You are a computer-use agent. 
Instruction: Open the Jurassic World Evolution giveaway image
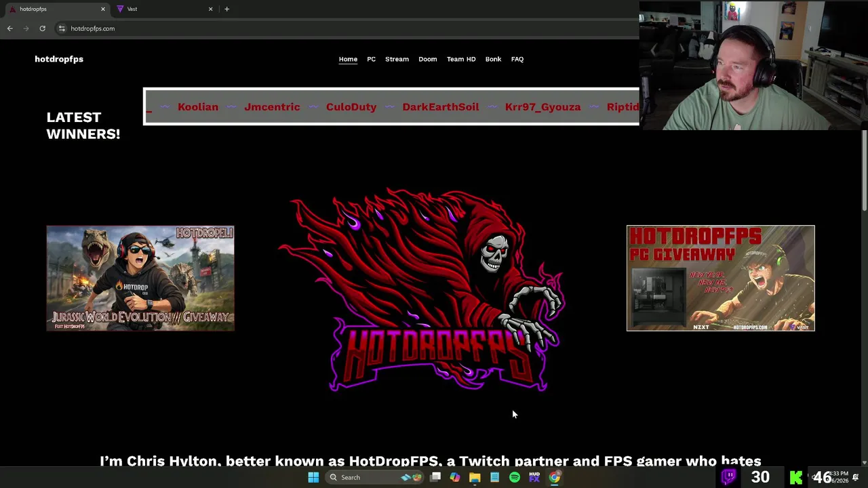140,279
